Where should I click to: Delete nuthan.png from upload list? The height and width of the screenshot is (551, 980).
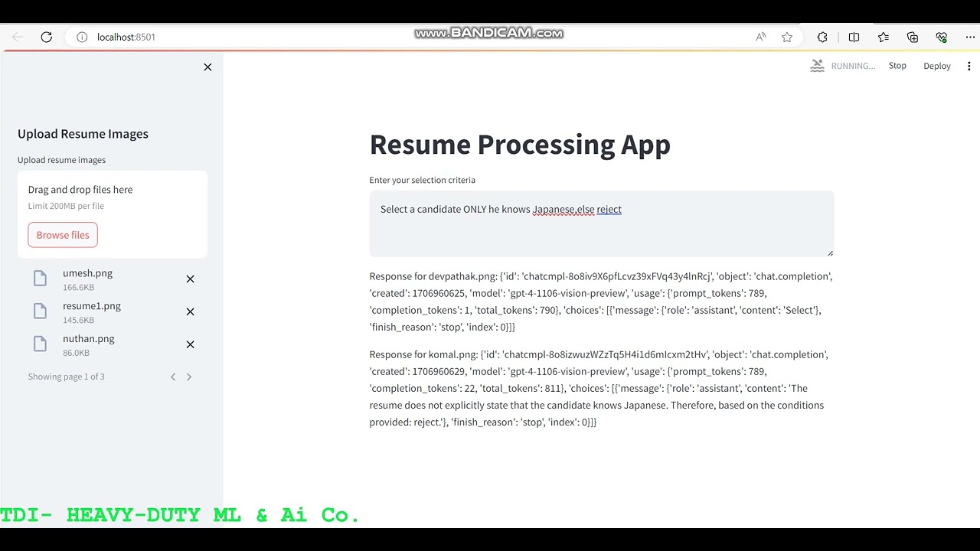tap(191, 345)
